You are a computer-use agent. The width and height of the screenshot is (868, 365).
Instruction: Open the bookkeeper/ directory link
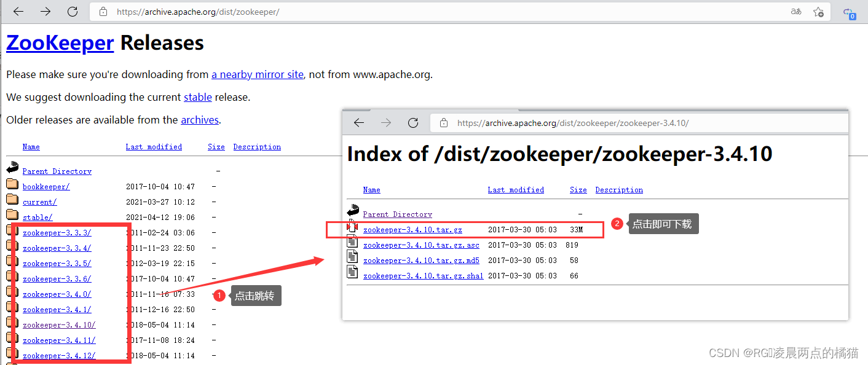46,187
